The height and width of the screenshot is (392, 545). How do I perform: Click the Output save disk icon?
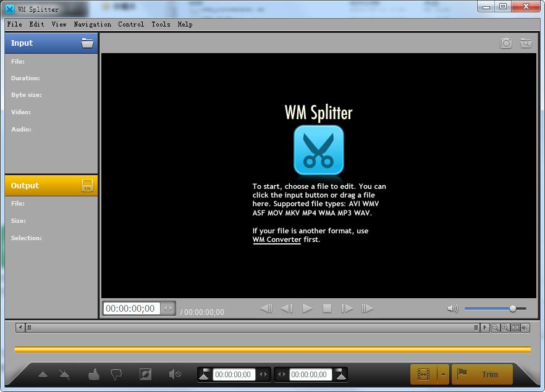tap(87, 186)
